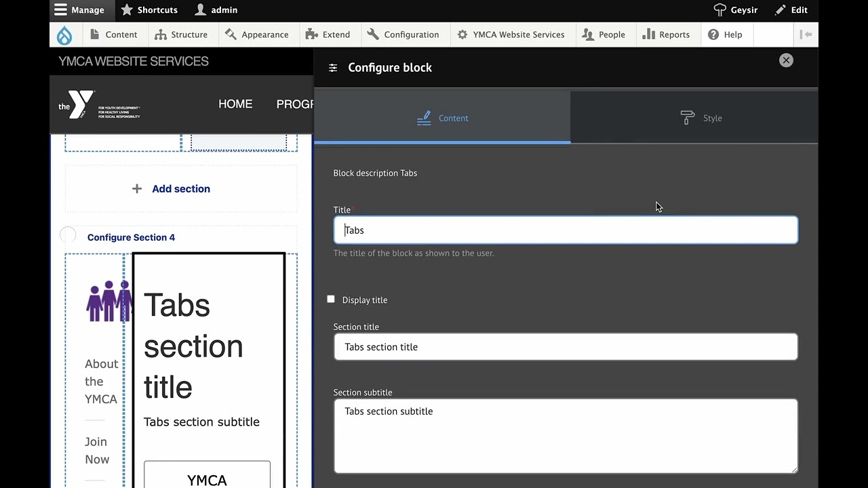Open the Structure admin menu

(181, 35)
